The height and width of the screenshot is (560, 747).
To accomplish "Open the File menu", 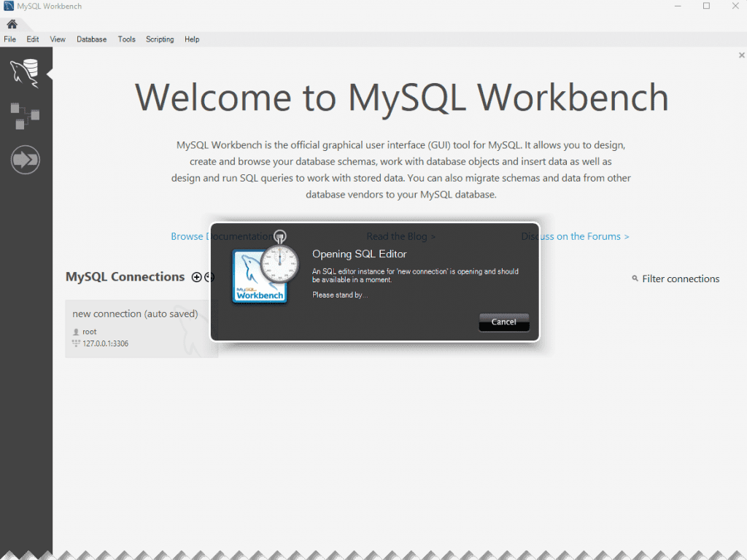I will 9,39.
